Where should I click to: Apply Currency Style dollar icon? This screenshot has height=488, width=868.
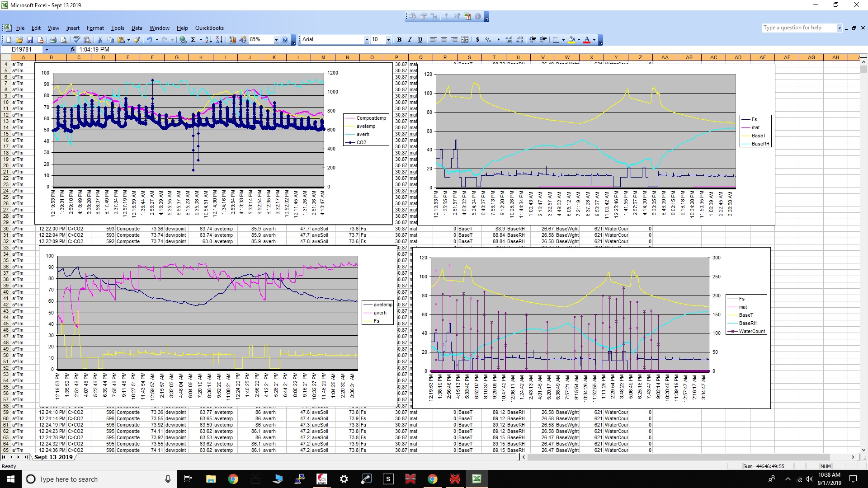pos(477,40)
